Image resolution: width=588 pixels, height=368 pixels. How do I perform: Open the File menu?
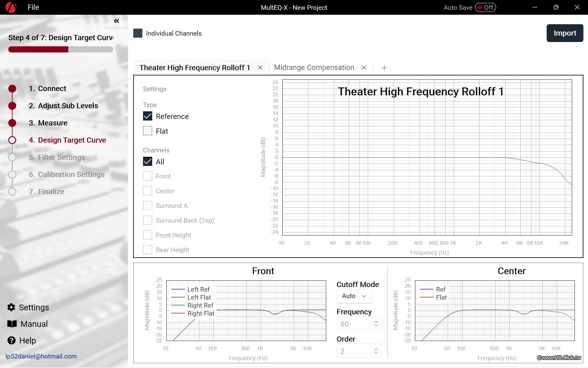point(33,7)
